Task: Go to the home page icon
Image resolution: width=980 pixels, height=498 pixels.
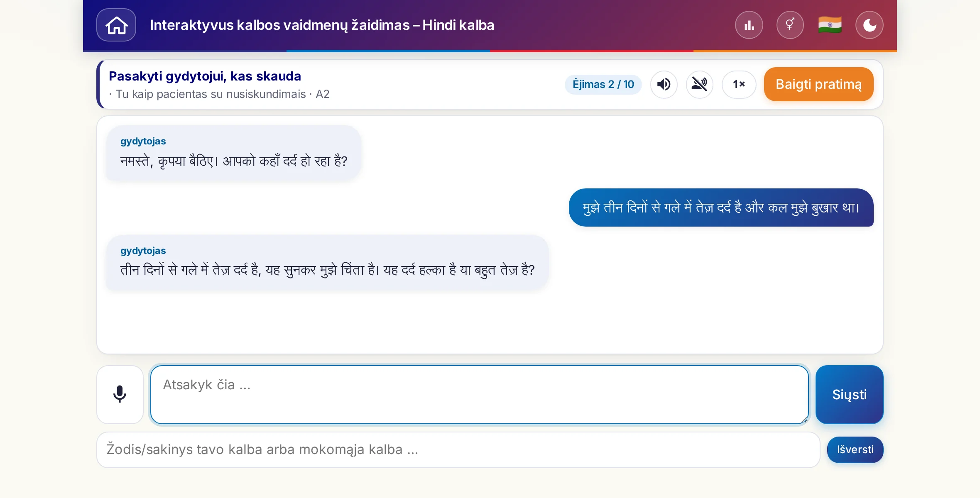Action: click(116, 25)
